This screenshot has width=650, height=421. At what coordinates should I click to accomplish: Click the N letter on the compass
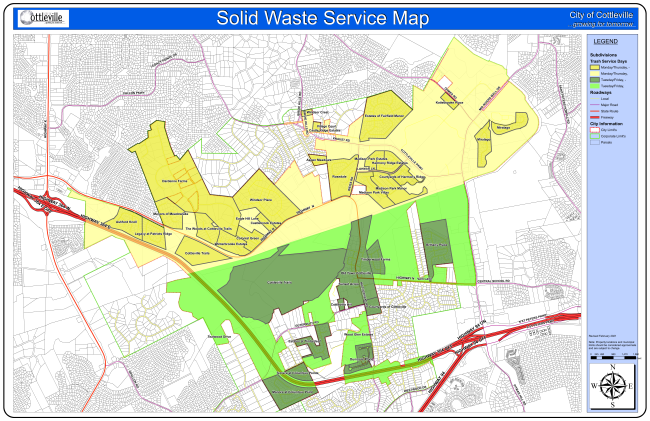(613, 368)
